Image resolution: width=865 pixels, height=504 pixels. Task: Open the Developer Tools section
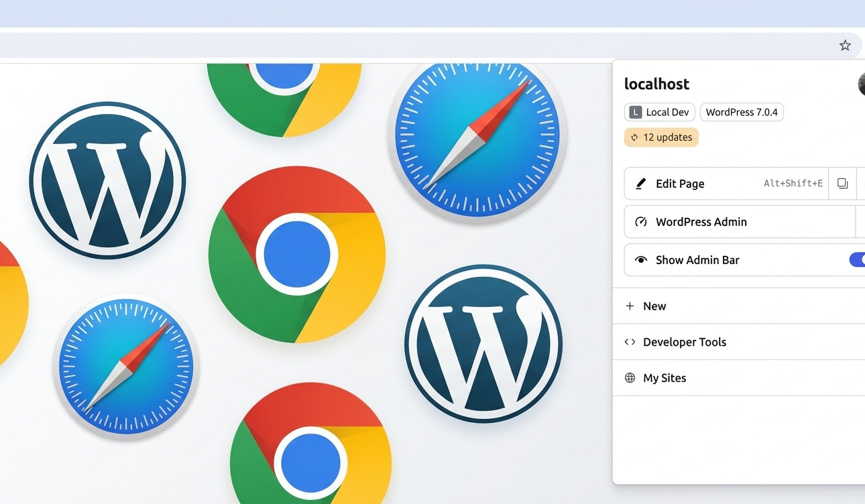pos(739,342)
